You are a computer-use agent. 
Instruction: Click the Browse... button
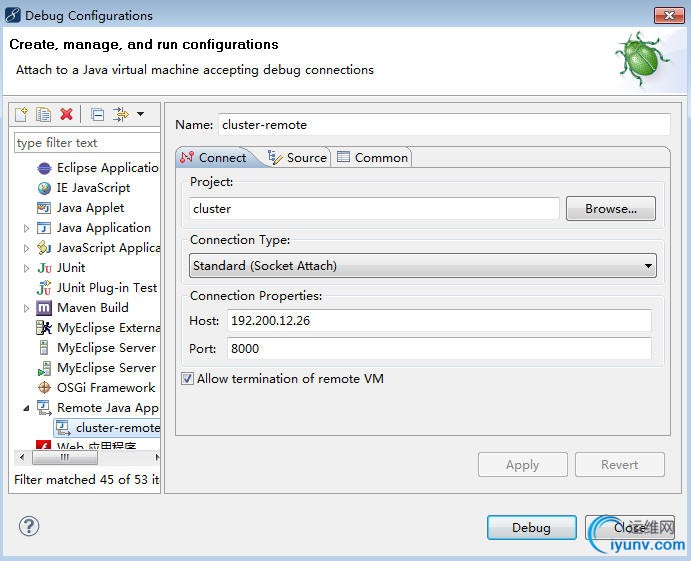pyautogui.click(x=611, y=208)
